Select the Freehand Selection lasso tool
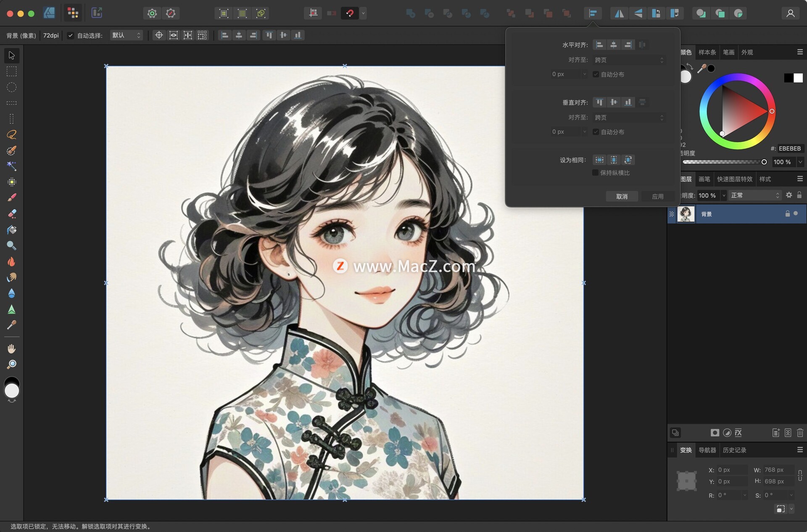807x532 pixels. click(x=11, y=134)
